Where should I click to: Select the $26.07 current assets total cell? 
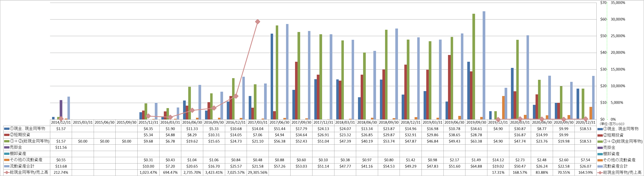[x=586, y=166]
